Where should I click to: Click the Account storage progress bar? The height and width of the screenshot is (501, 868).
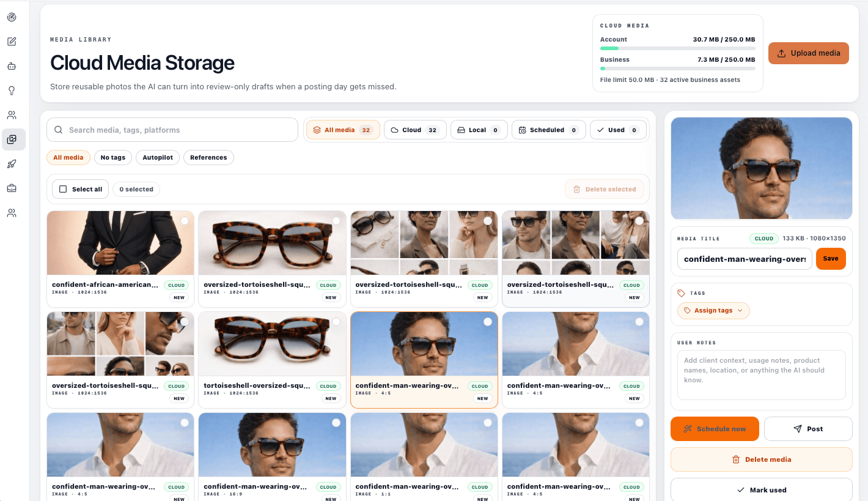click(x=678, y=48)
